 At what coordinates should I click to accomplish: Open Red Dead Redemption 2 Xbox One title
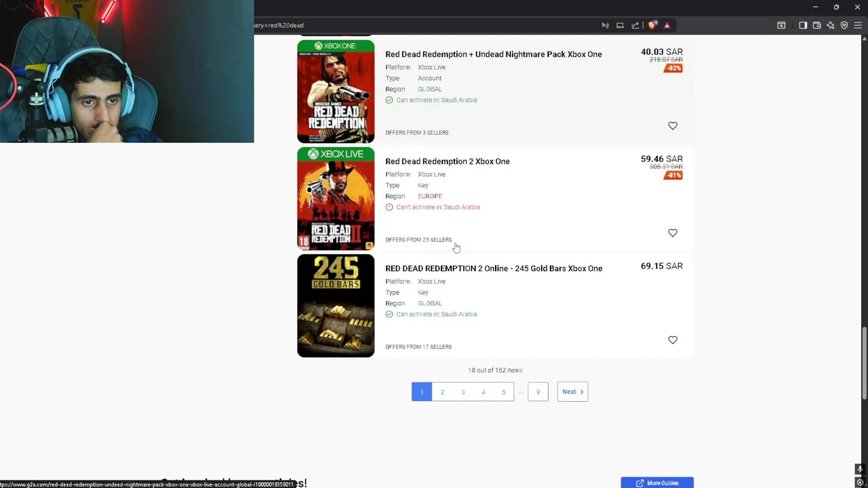(x=448, y=161)
